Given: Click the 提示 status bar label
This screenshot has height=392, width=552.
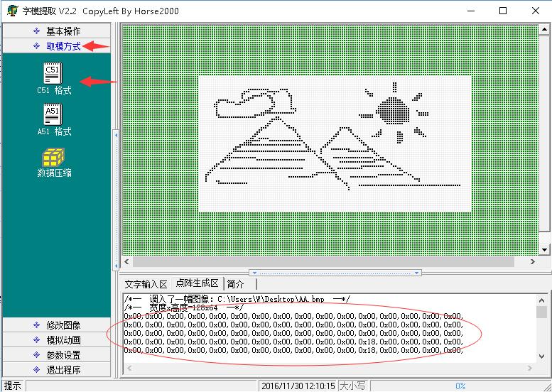Looking at the screenshot, I should click(x=13, y=386).
